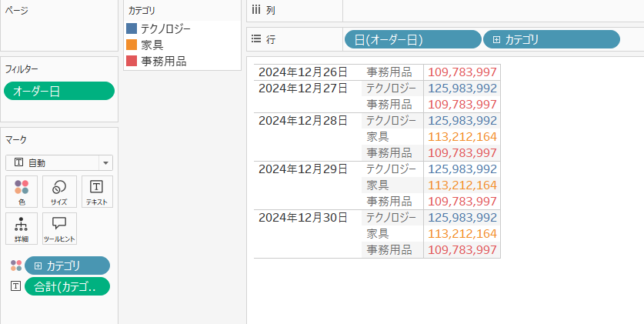The height and width of the screenshot is (324, 644).
Task: Open the サイズ (Size) mark settings
Action: pos(59,192)
